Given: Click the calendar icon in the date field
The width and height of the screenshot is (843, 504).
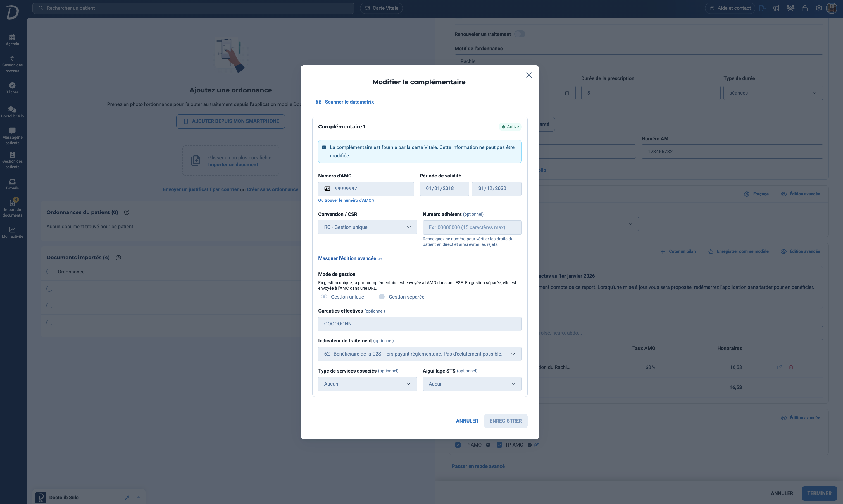Looking at the screenshot, I should (x=567, y=93).
